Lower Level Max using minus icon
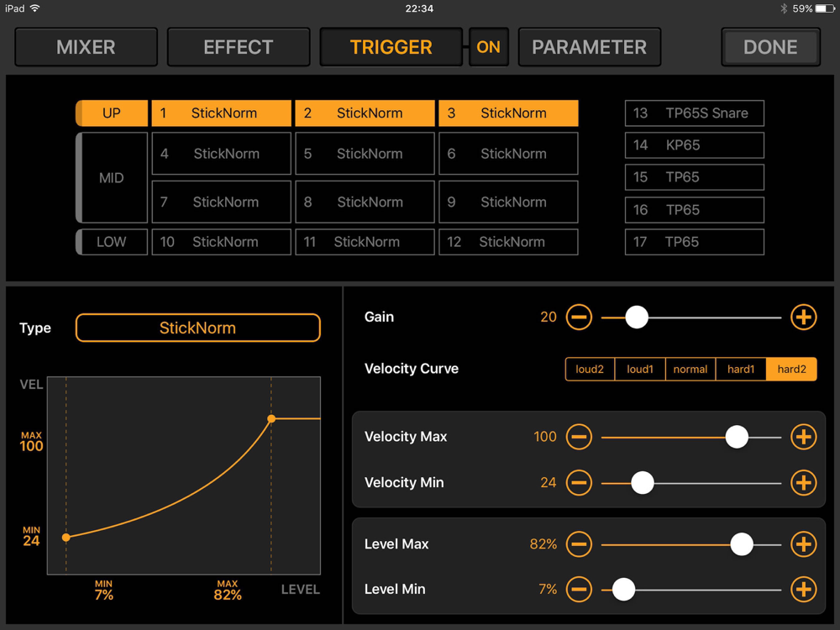Image resolution: width=840 pixels, height=630 pixels. click(x=579, y=544)
